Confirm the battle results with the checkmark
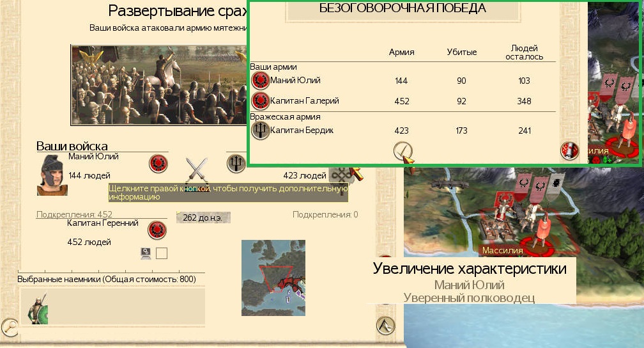This screenshot has width=644, height=348. point(402,151)
